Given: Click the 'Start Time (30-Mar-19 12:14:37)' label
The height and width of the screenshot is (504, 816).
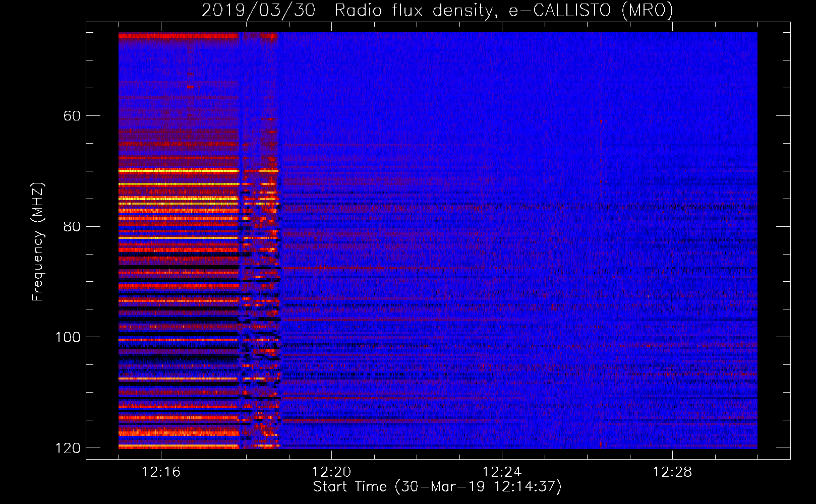Looking at the screenshot, I should [x=437, y=487].
